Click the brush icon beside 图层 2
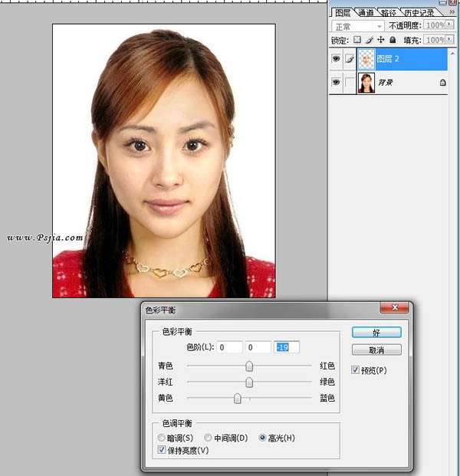 pos(350,59)
